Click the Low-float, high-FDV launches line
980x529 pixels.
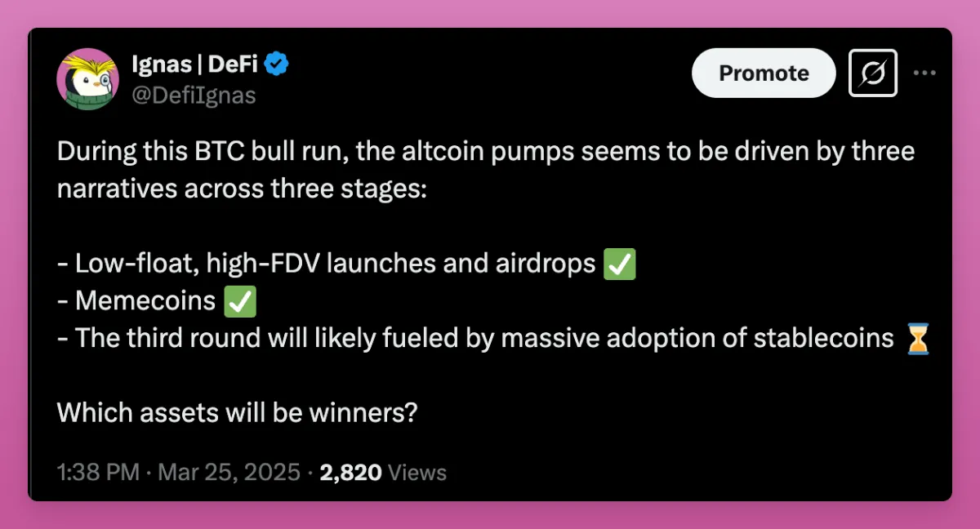tap(326, 264)
